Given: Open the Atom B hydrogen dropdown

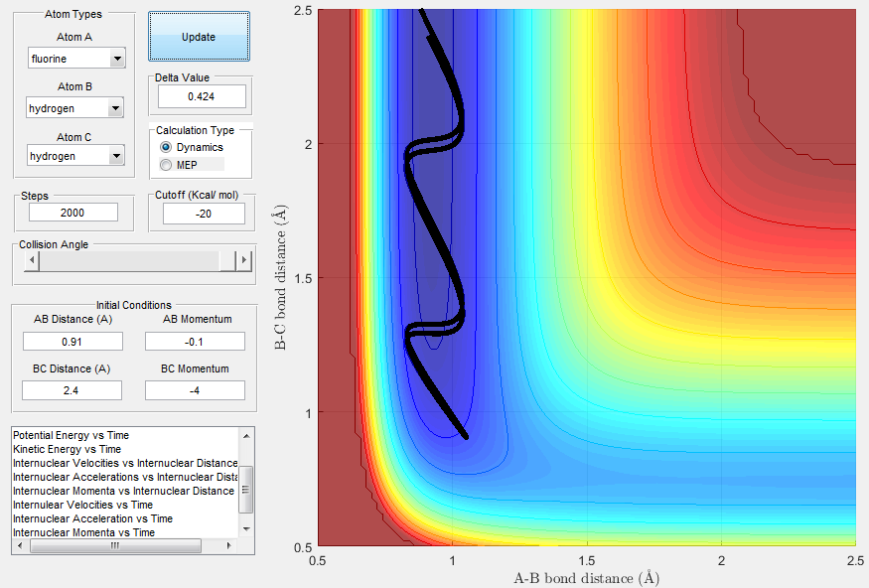Looking at the screenshot, I should 74,108.
